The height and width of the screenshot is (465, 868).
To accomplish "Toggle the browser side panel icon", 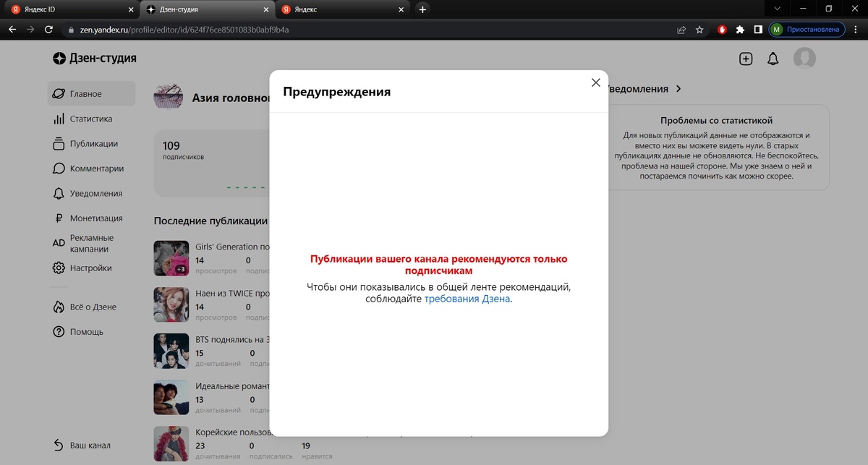I will 758,30.
